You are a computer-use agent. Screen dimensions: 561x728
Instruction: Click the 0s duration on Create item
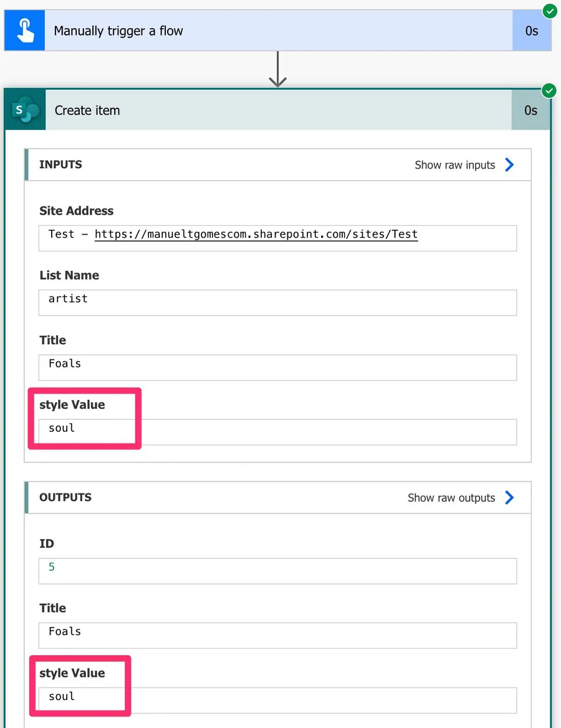[530, 110]
